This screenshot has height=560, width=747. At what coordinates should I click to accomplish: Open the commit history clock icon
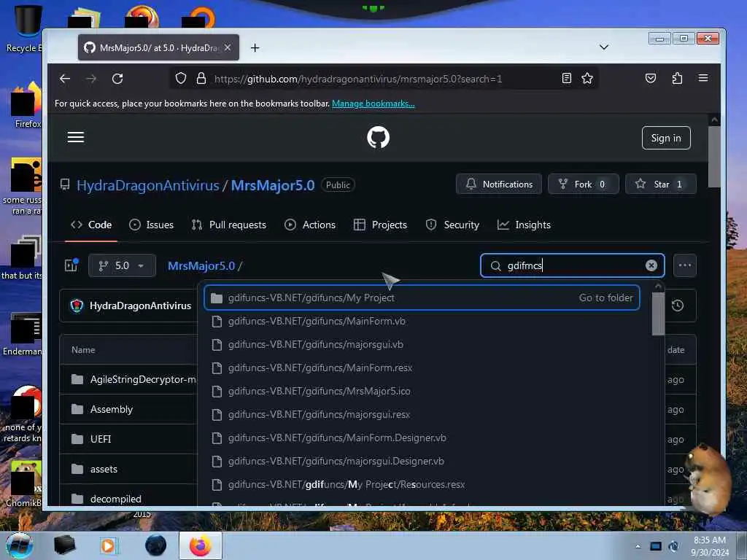(x=678, y=306)
